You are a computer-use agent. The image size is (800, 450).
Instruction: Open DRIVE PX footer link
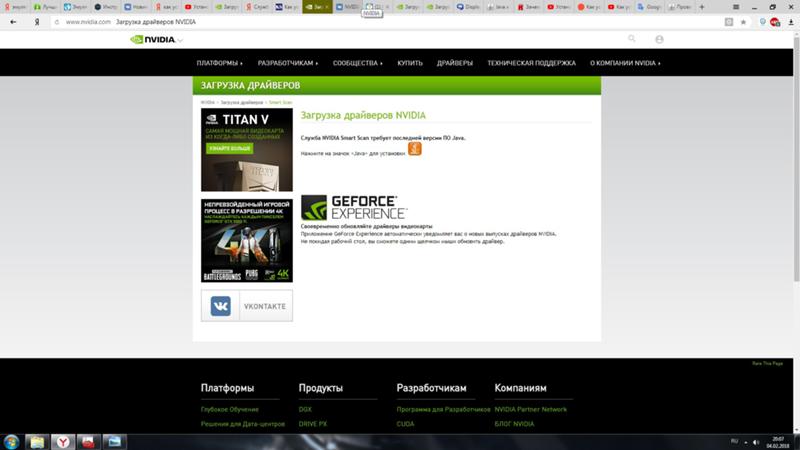[x=313, y=424]
